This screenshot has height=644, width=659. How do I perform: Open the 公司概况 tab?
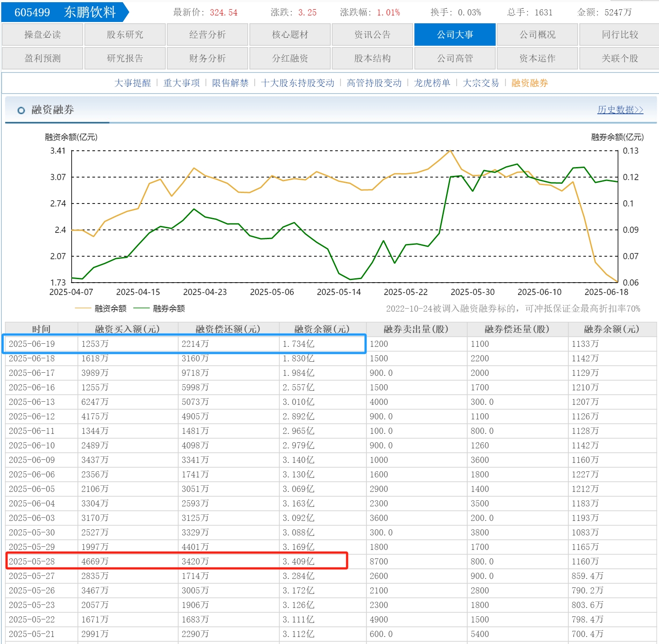click(537, 35)
